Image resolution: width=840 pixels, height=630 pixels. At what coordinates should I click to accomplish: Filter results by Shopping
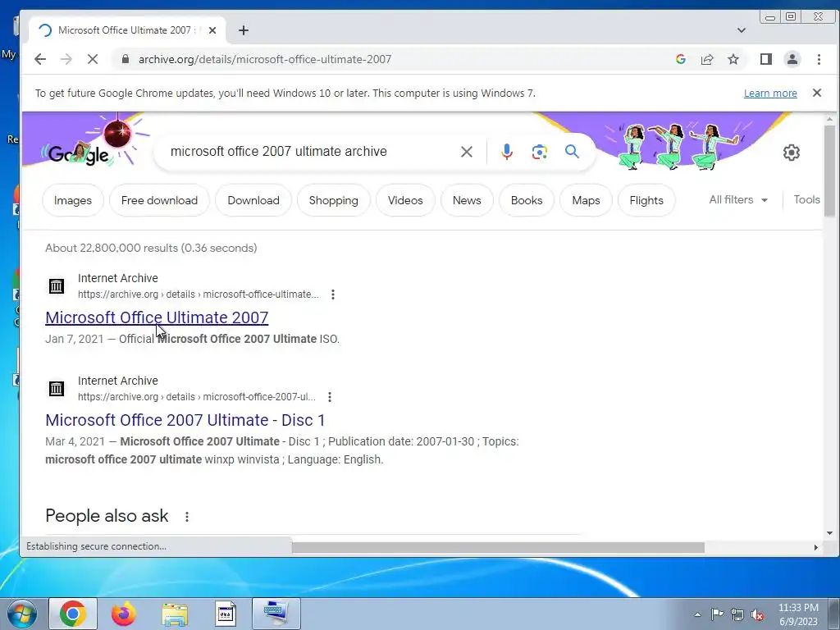click(333, 200)
